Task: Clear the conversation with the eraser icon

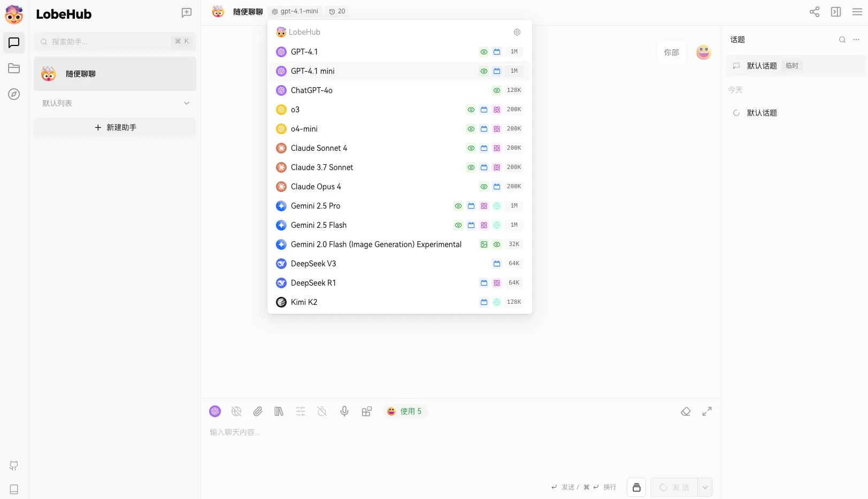Action: pyautogui.click(x=686, y=411)
